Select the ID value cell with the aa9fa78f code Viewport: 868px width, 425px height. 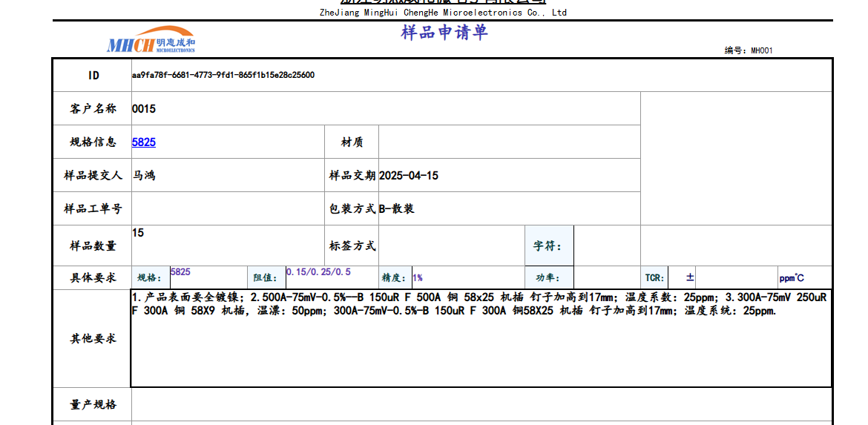tap(481, 75)
